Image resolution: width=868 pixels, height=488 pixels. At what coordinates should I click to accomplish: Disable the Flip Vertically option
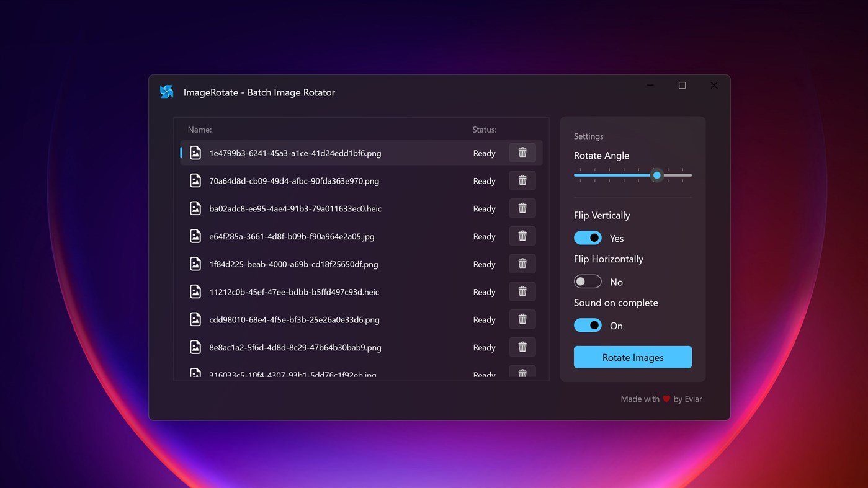587,237
